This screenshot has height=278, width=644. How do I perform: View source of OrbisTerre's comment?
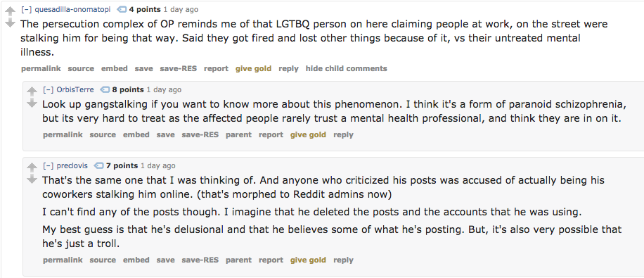point(103,134)
